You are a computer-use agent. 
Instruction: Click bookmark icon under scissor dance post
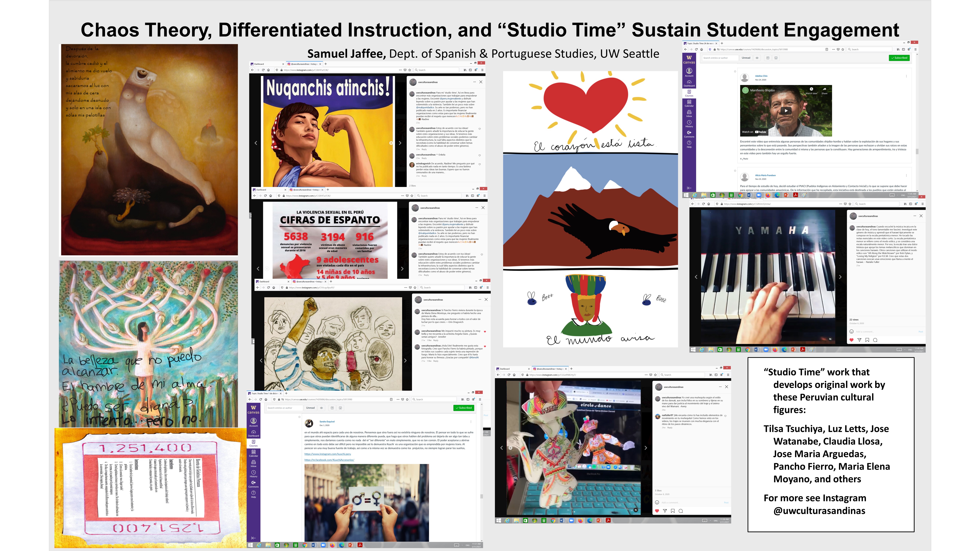tap(673, 511)
